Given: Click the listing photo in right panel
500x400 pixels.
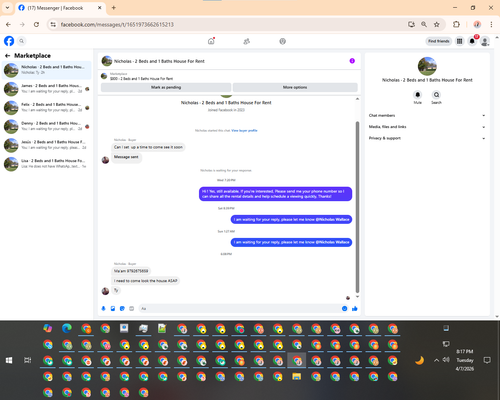Looking at the screenshot, I should 427,66.
